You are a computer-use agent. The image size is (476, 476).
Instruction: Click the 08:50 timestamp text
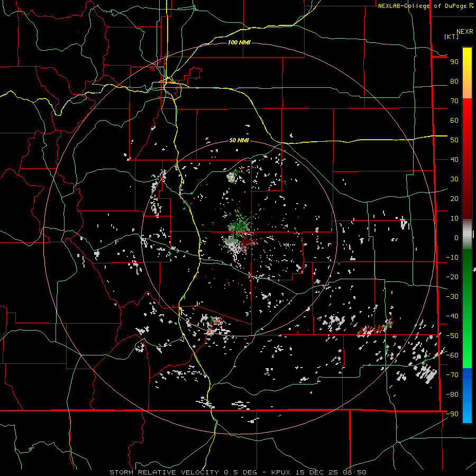click(x=354, y=472)
